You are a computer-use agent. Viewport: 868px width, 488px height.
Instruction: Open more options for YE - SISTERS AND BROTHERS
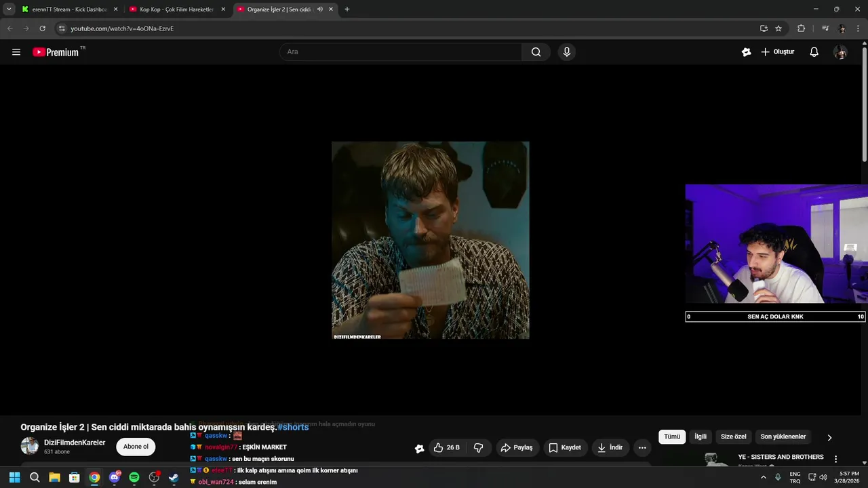[x=835, y=459]
